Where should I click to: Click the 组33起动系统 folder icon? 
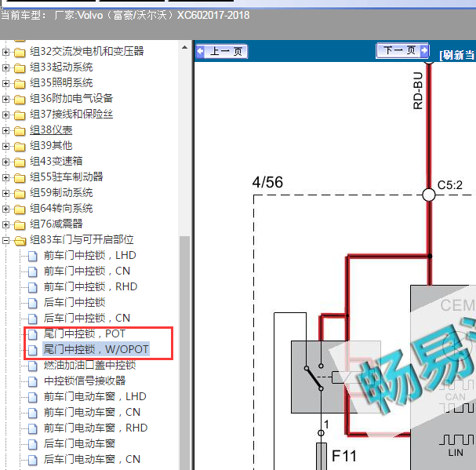click(x=20, y=67)
